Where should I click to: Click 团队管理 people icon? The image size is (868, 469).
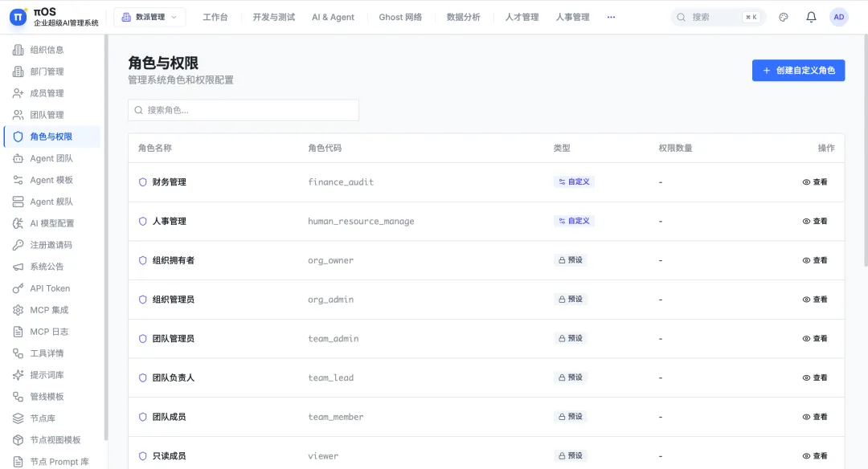point(18,115)
